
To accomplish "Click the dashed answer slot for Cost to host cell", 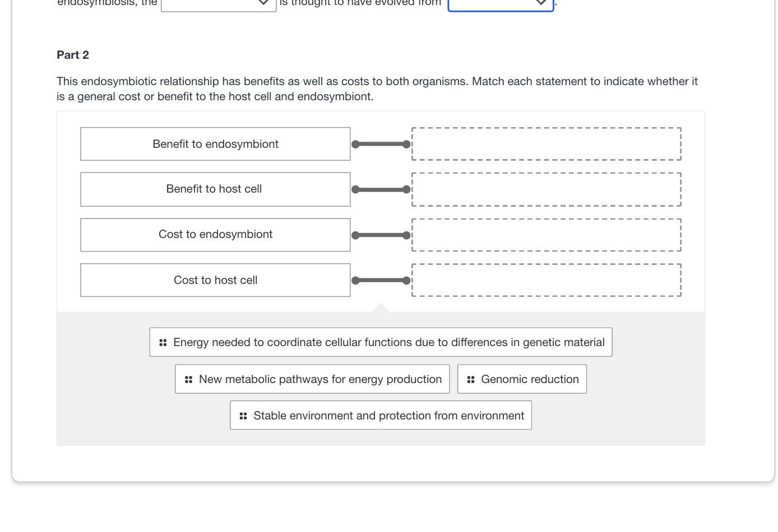I will tap(546, 279).
